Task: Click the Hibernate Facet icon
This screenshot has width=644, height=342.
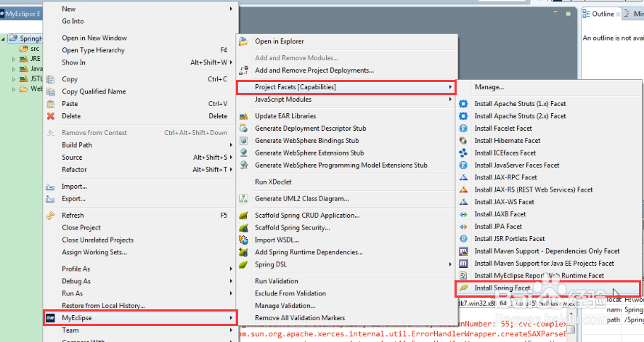Action: (x=463, y=141)
